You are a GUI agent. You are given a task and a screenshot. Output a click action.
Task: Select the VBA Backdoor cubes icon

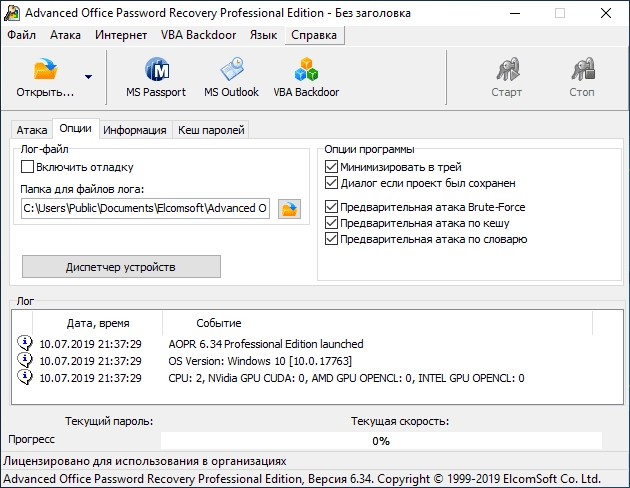tap(306, 69)
